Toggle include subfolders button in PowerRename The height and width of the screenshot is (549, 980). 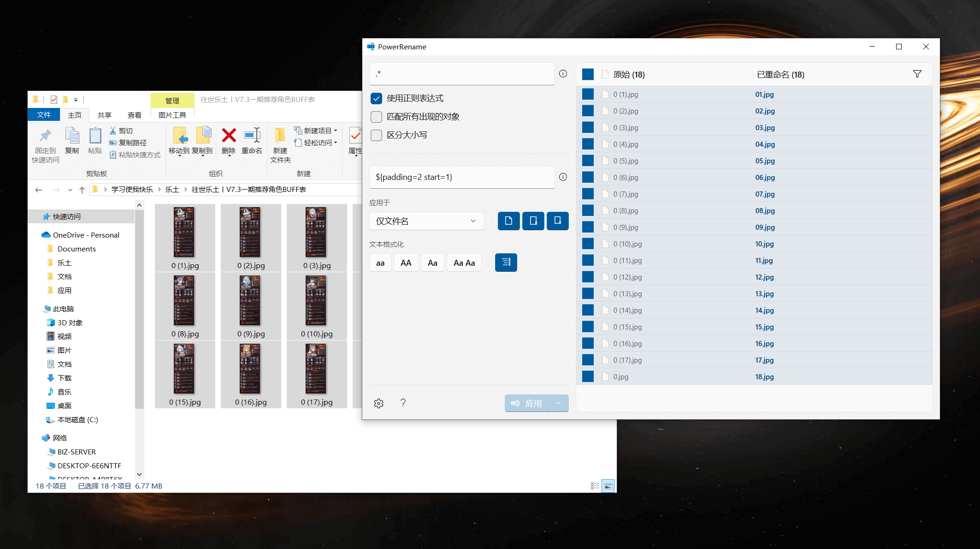point(557,221)
